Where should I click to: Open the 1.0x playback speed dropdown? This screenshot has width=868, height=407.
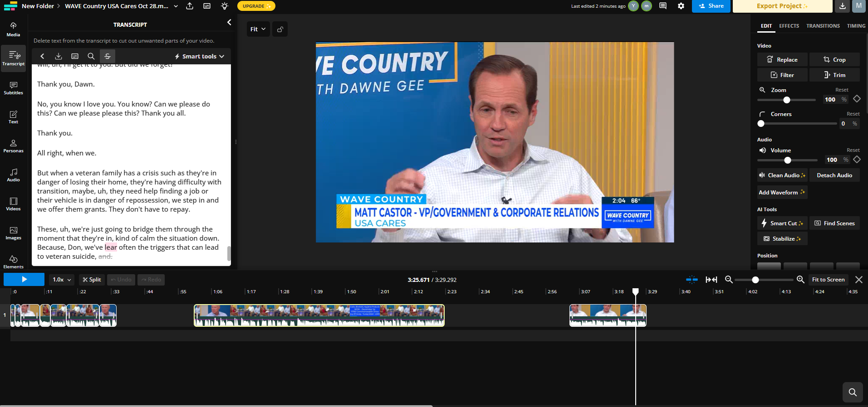point(62,280)
